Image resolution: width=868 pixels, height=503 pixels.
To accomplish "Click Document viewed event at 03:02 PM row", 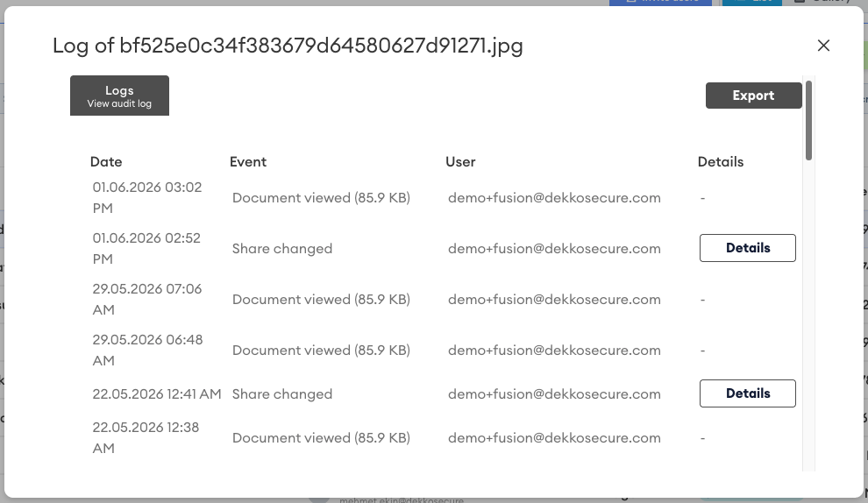I will coord(321,198).
